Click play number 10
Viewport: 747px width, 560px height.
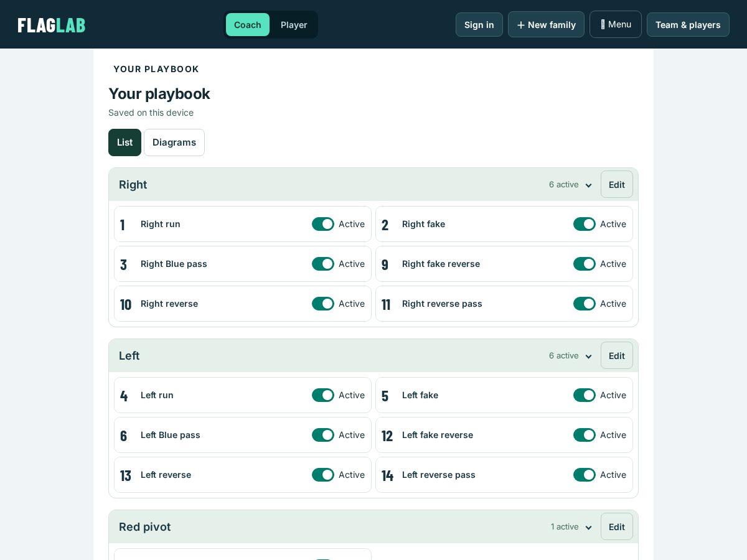[x=126, y=304]
